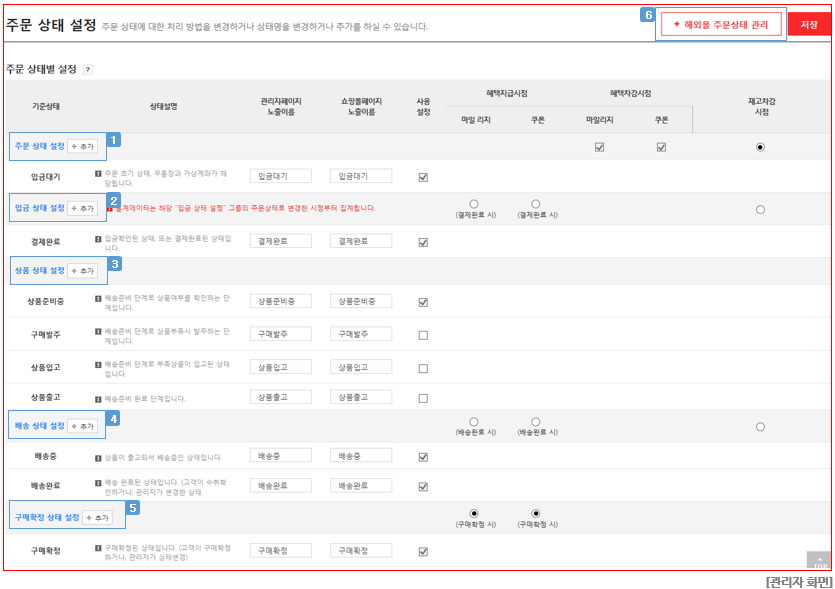The image size is (835, 589).
Task: Open the help icon beside 주문 상태별 설정
Action: point(88,70)
